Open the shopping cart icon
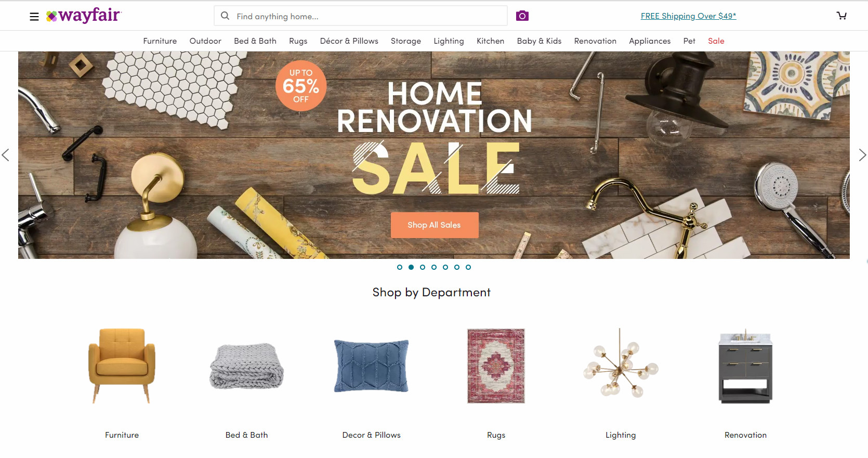868x458 pixels. [841, 16]
